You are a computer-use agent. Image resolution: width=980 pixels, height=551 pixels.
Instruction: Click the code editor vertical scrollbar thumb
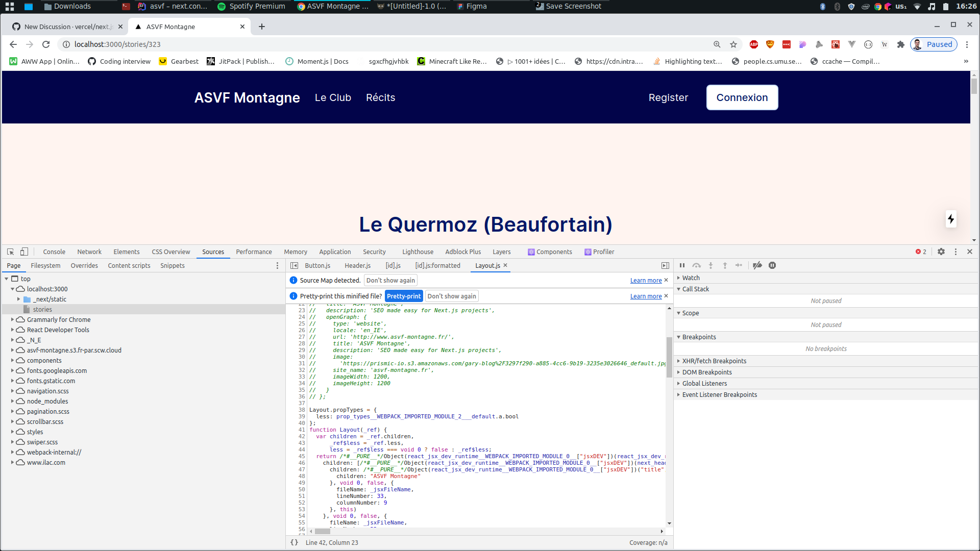[x=669, y=357]
